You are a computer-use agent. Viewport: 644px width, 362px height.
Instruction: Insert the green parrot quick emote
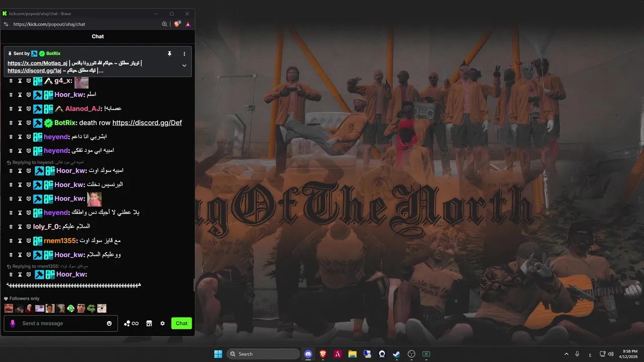pos(71,308)
